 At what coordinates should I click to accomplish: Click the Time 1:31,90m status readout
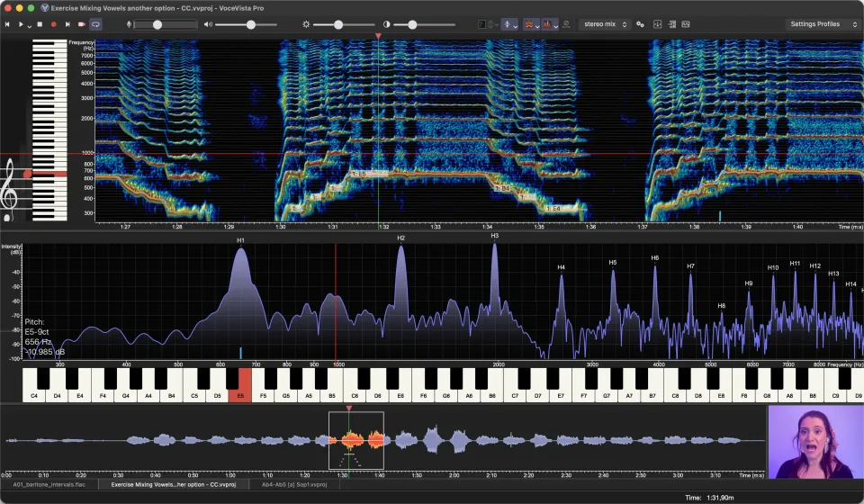(710, 498)
